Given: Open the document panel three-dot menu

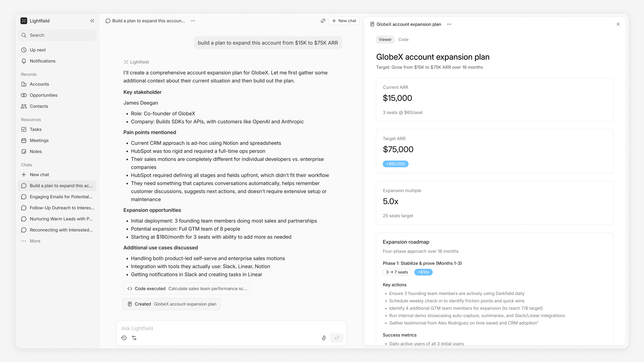Looking at the screenshot, I should (x=449, y=24).
